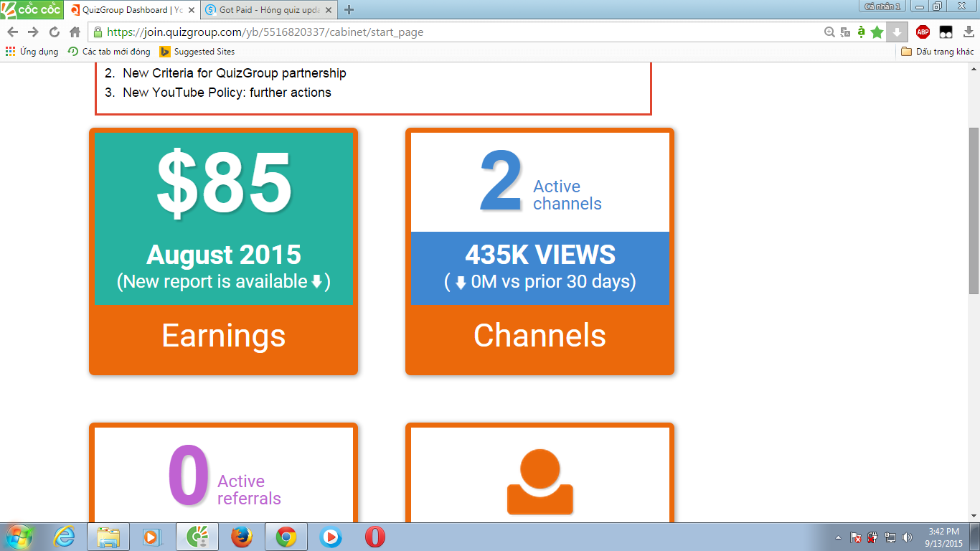Open the Cốc Cốc browser main menu logo
This screenshot has height=551, width=980.
tap(31, 9)
